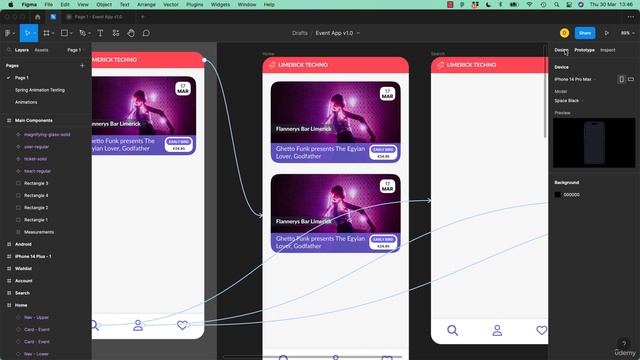The height and width of the screenshot is (360, 640).
Task: Open iPhone 14 Pro Max device dropdown
Action: pos(575,79)
